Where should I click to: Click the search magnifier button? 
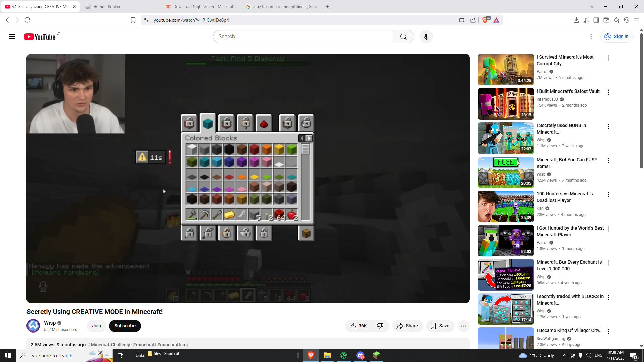(x=403, y=37)
